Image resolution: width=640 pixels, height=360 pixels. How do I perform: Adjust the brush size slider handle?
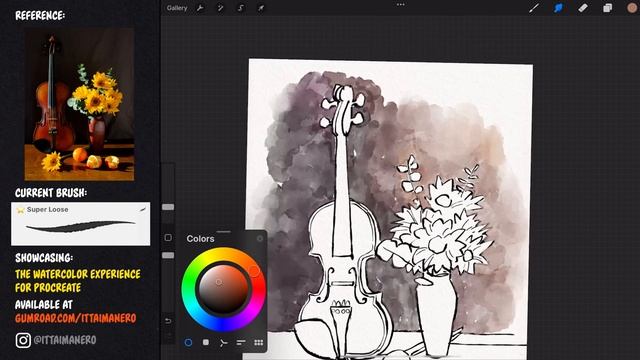pos(168,207)
